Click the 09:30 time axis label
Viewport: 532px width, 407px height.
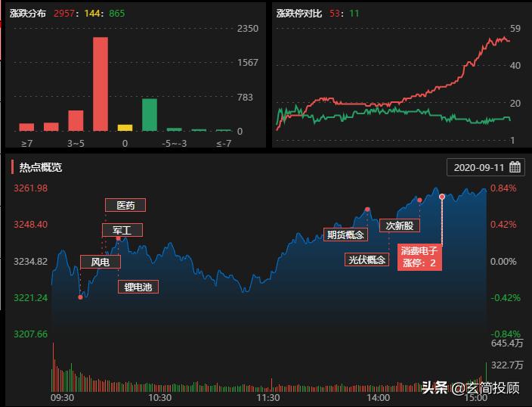pos(63,398)
